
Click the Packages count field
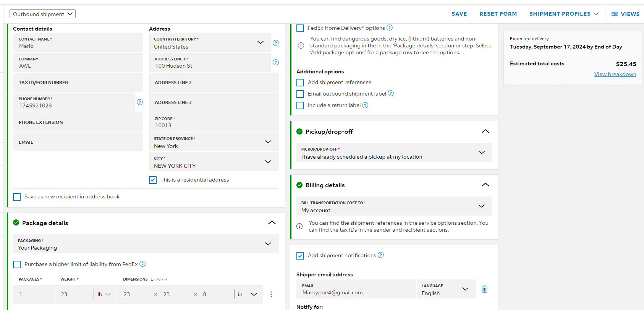(x=33, y=294)
